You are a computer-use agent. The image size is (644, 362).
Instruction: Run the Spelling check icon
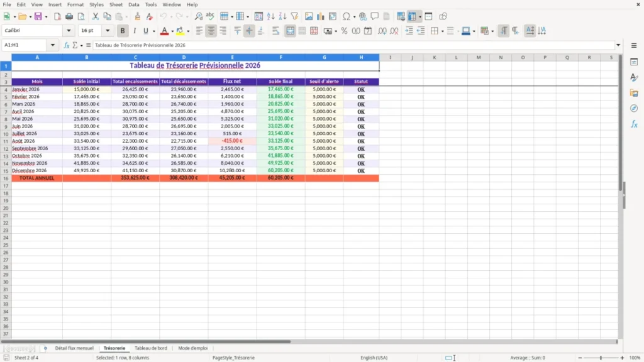coord(210,16)
